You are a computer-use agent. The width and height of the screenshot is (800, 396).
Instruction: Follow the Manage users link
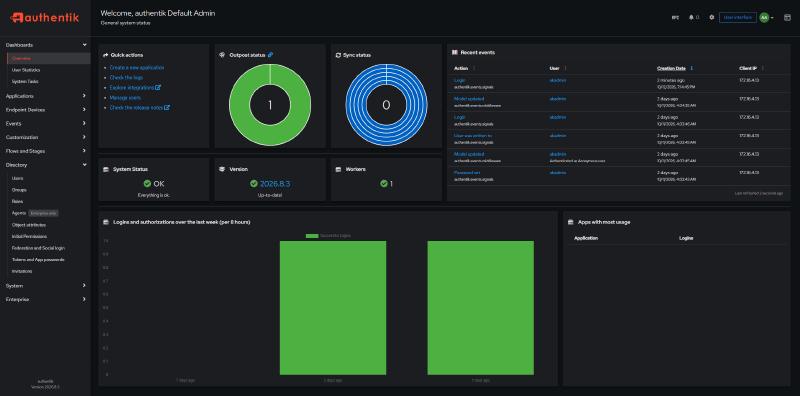coord(125,97)
